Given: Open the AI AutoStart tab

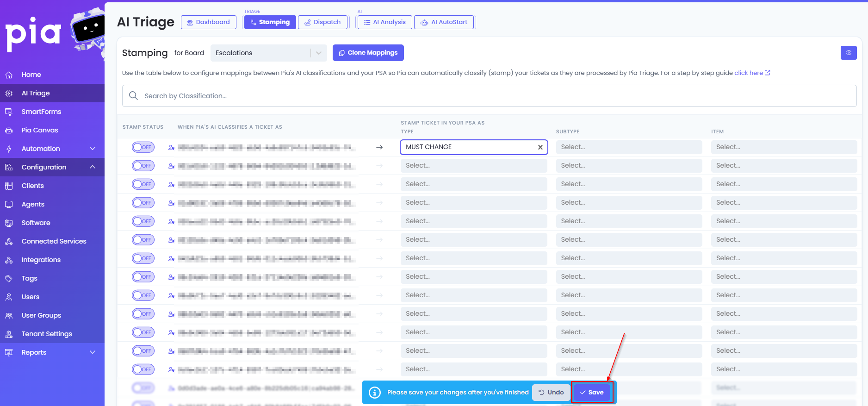Looking at the screenshot, I should 444,22.
